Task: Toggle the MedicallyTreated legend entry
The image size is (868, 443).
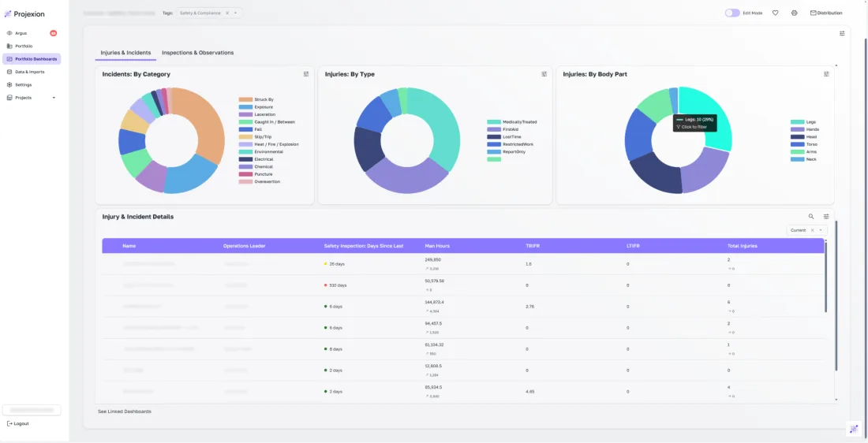Action: [512, 121]
